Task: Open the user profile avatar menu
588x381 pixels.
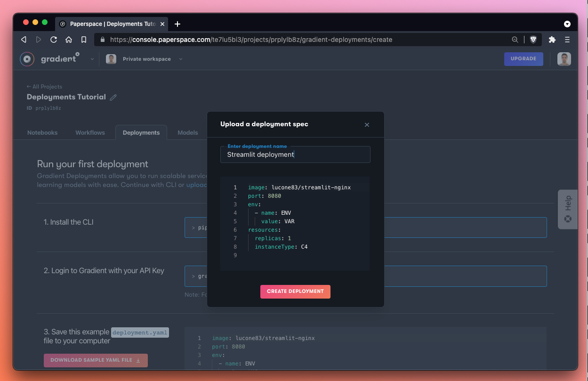Action: pos(564,59)
